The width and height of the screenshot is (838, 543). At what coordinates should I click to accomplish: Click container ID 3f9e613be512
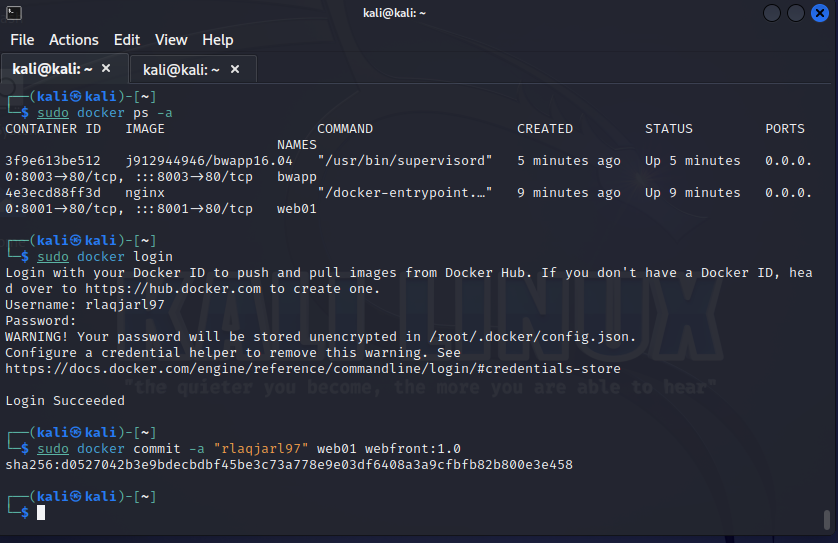coord(53,161)
